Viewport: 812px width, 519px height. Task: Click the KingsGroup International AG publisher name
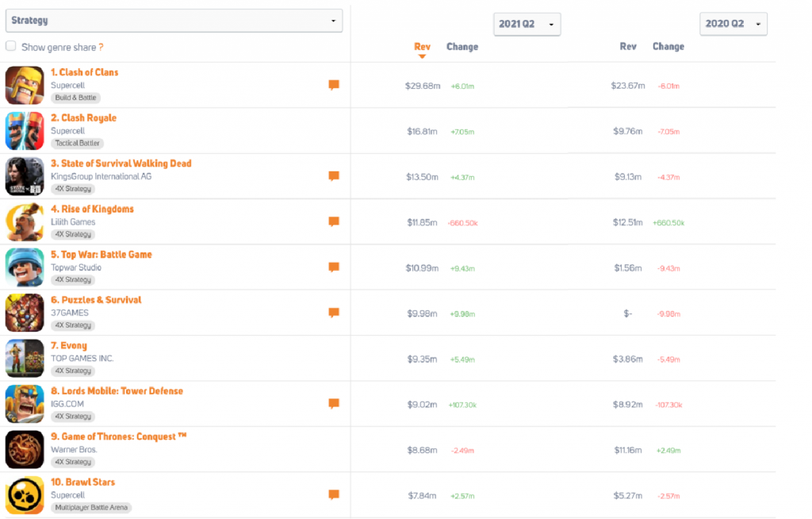[x=101, y=177]
